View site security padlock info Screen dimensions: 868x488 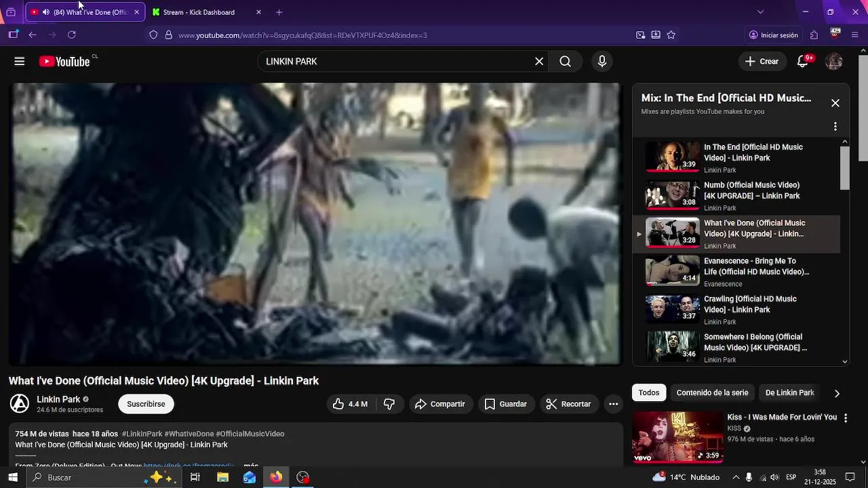tap(169, 35)
